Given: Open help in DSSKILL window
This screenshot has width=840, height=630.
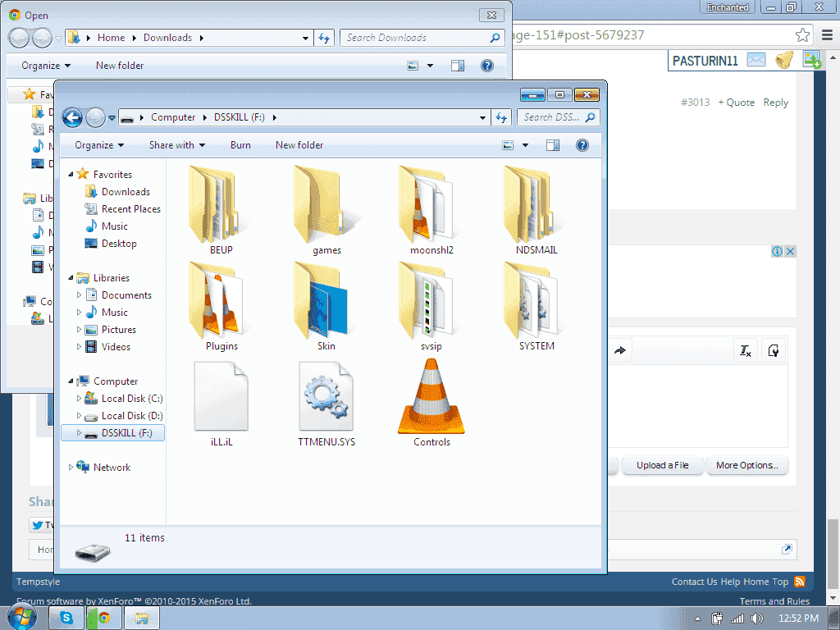Looking at the screenshot, I should (x=582, y=145).
